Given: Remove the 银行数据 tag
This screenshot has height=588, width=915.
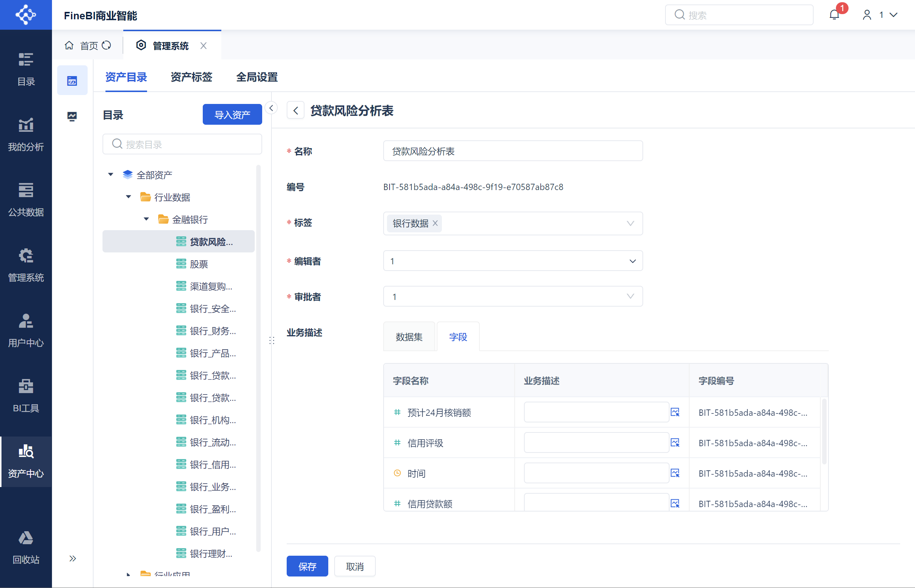Looking at the screenshot, I should (435, 223).
